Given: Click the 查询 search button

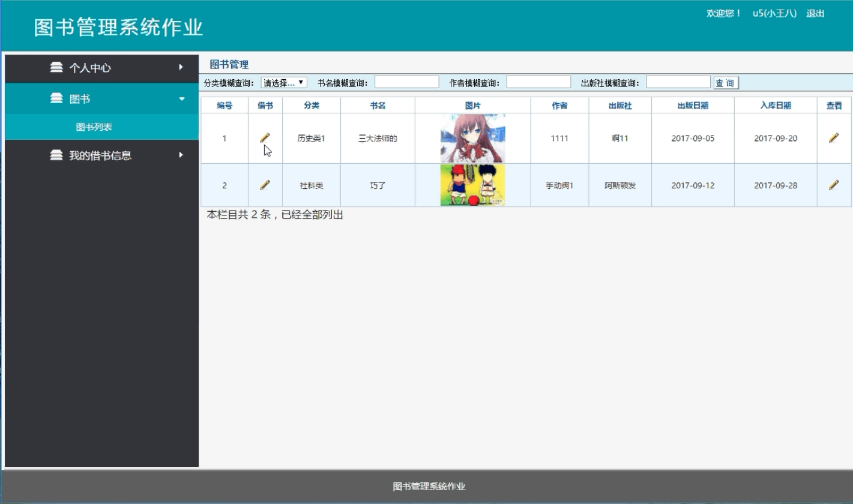Looking at the screenshot, I should pyautogui.click(x=726, y=83).
